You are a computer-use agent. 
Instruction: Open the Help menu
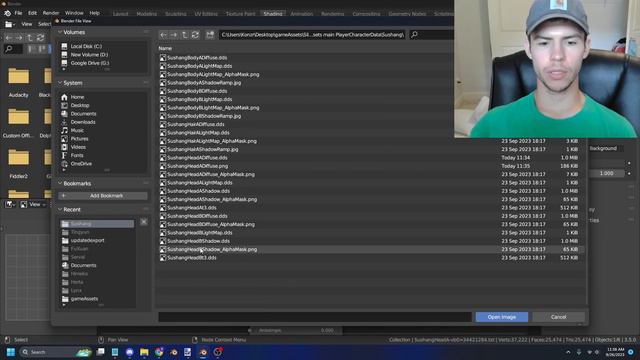point(94,13)
